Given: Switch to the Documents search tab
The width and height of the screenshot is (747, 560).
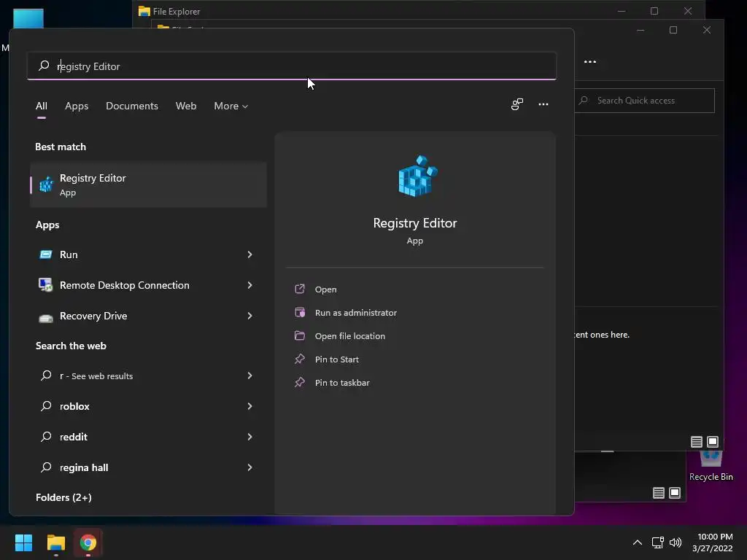Looking at the screenshot, I should (x=132, y=106).
